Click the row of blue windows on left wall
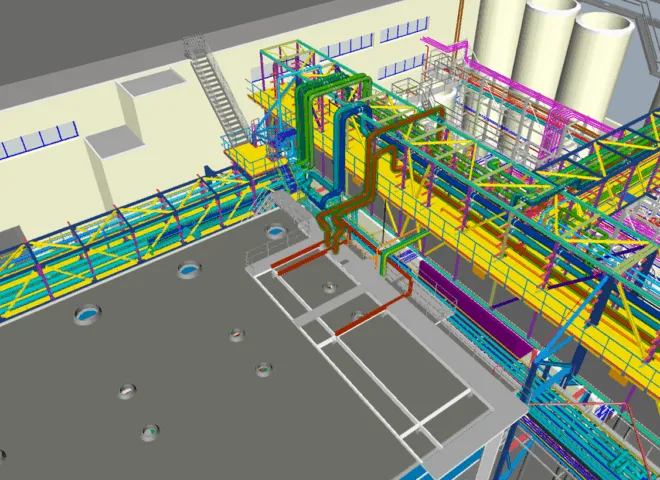 (38, 140)
